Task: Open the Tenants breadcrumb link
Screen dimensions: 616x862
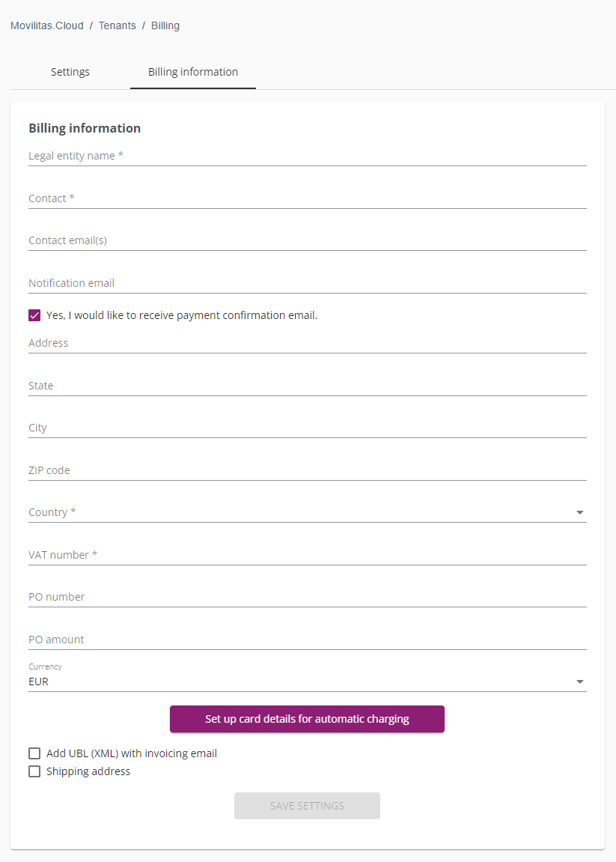Action: (x=117, y=26)
